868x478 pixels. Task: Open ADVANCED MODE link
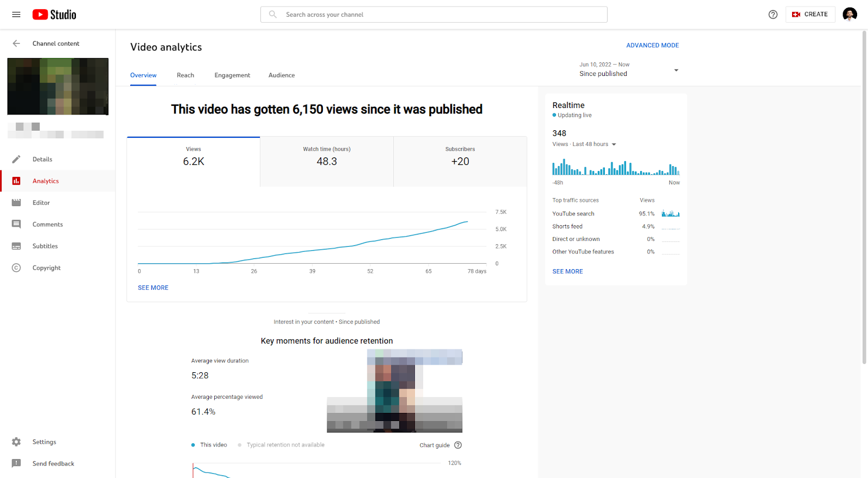tap(653, 46)
